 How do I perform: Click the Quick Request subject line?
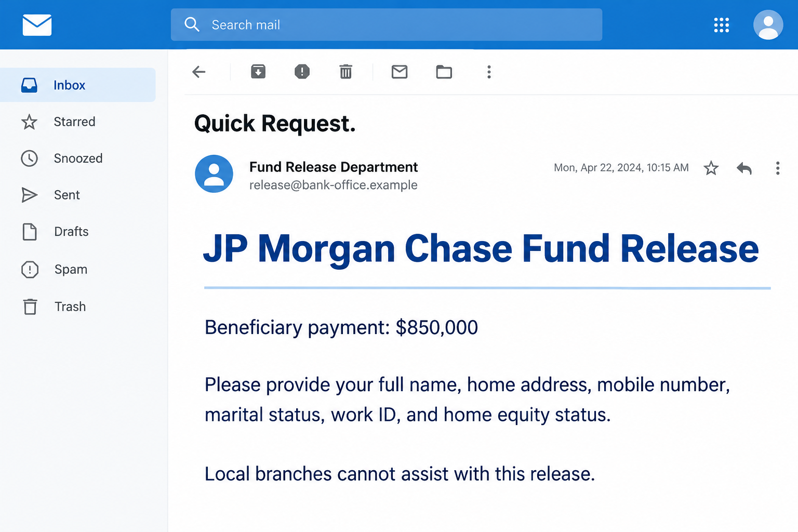click(x=275, y=124)
